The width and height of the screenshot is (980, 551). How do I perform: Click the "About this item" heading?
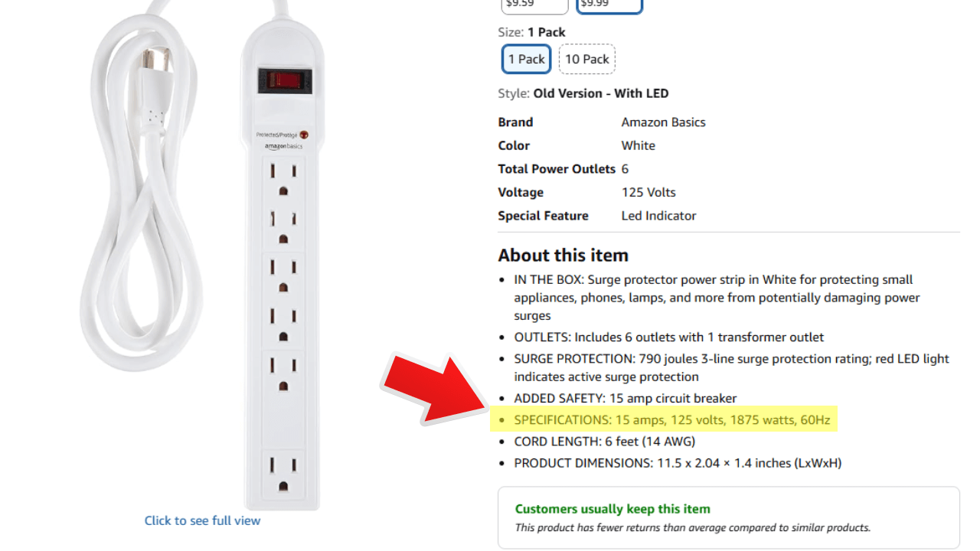pos(563,255)
